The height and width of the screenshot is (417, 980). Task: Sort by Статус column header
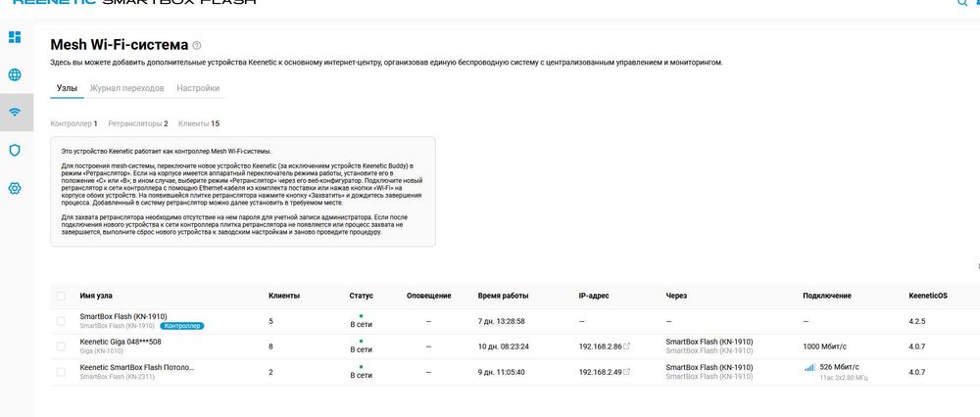point(362,296)
